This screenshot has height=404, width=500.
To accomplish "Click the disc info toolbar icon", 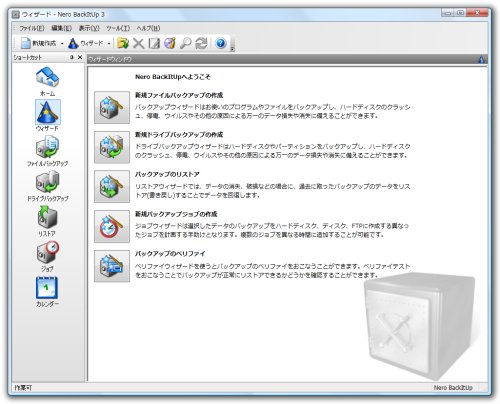I will tap(170, 43).
